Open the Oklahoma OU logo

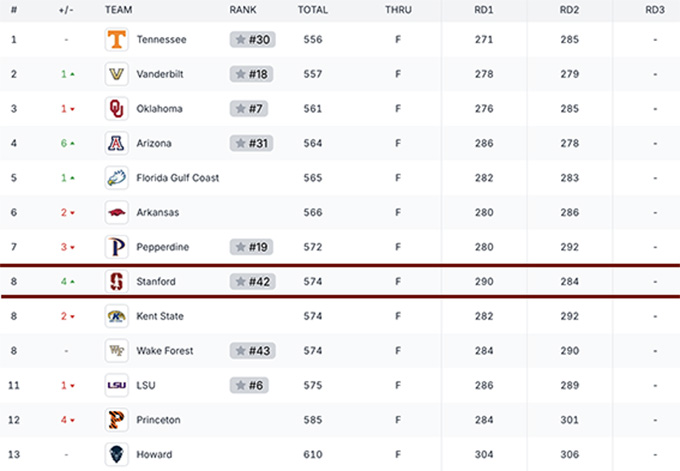point(117,108)
